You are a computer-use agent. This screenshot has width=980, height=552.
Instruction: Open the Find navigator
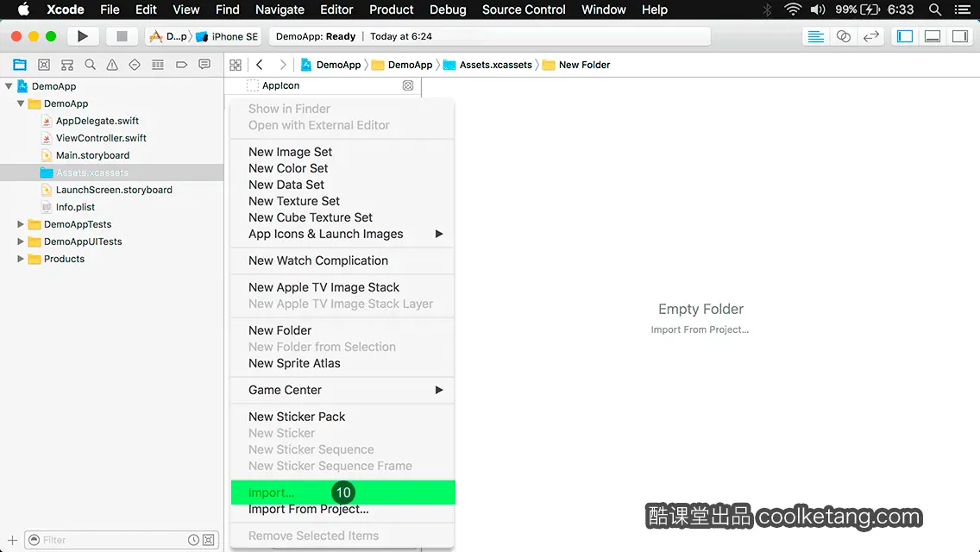[90, 65]
